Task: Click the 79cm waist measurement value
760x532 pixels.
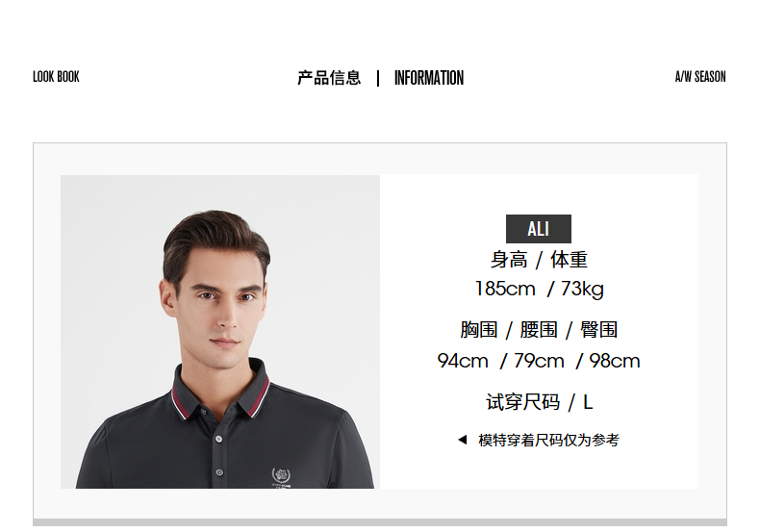Action: [x=539, y=361]
